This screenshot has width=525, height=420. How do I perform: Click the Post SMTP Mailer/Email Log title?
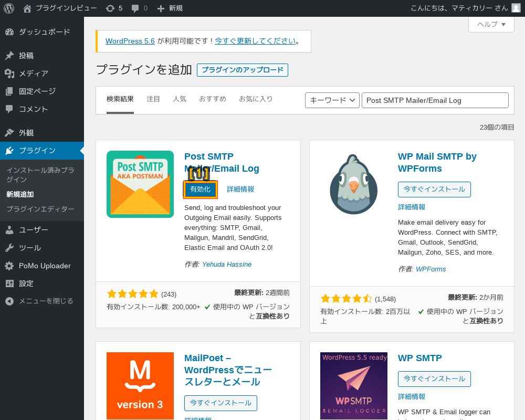pos(222,162)
